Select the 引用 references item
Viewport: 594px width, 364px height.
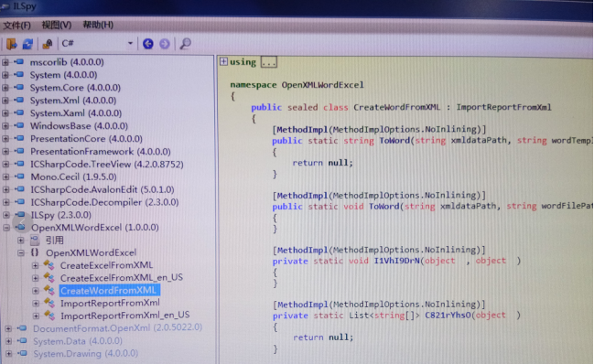point(55,241)
